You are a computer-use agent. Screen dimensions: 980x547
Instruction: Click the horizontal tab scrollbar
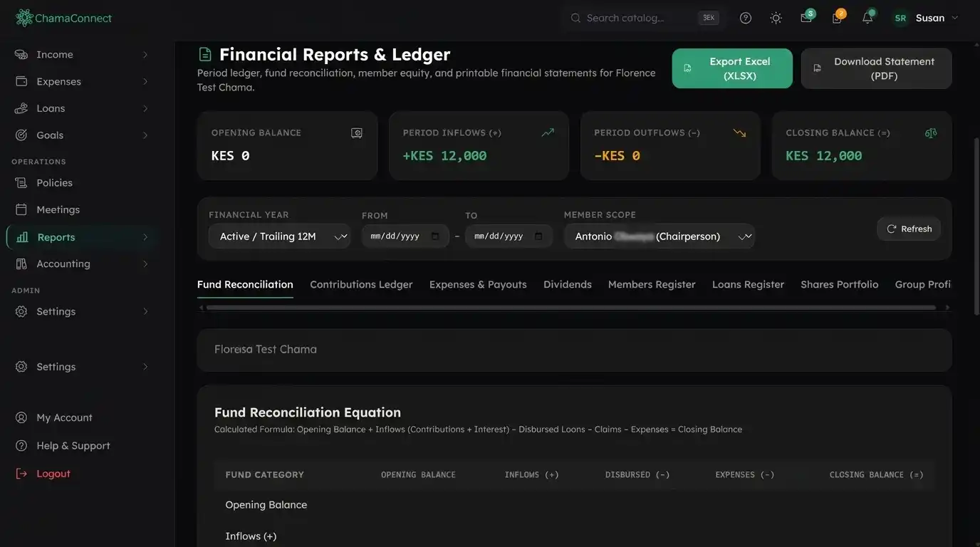(x=571, y=308)
